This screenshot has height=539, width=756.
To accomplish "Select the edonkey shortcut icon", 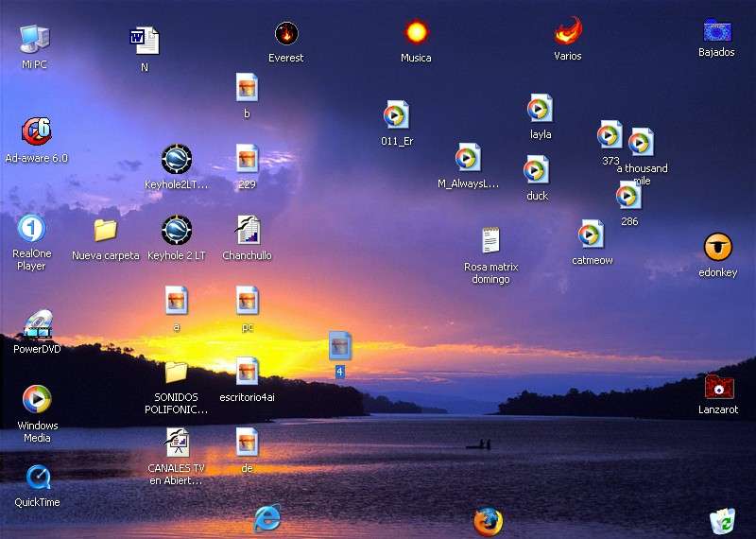I will pos(718,248).
